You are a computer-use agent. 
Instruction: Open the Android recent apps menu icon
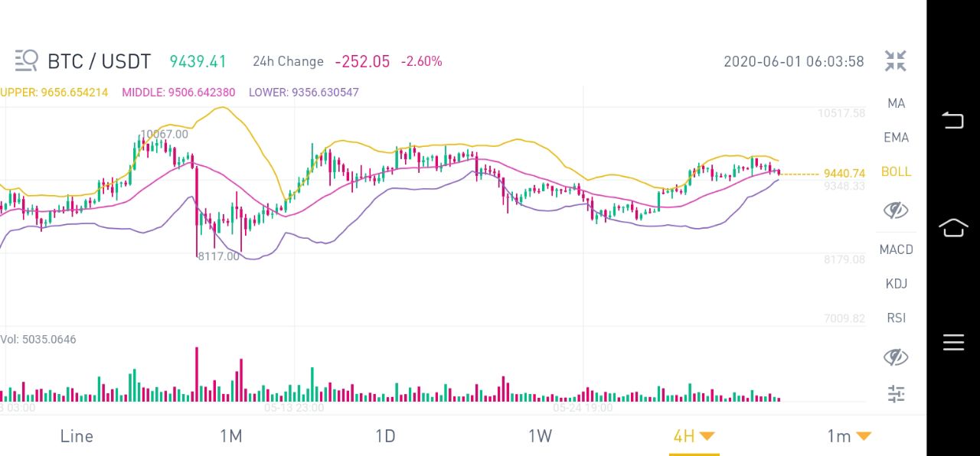[x=953, y=342]
